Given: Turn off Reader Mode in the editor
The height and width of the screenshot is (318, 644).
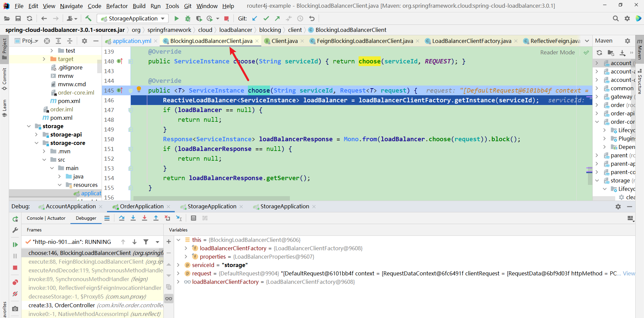Looking at the screenshot, I should tap(557, 52).
